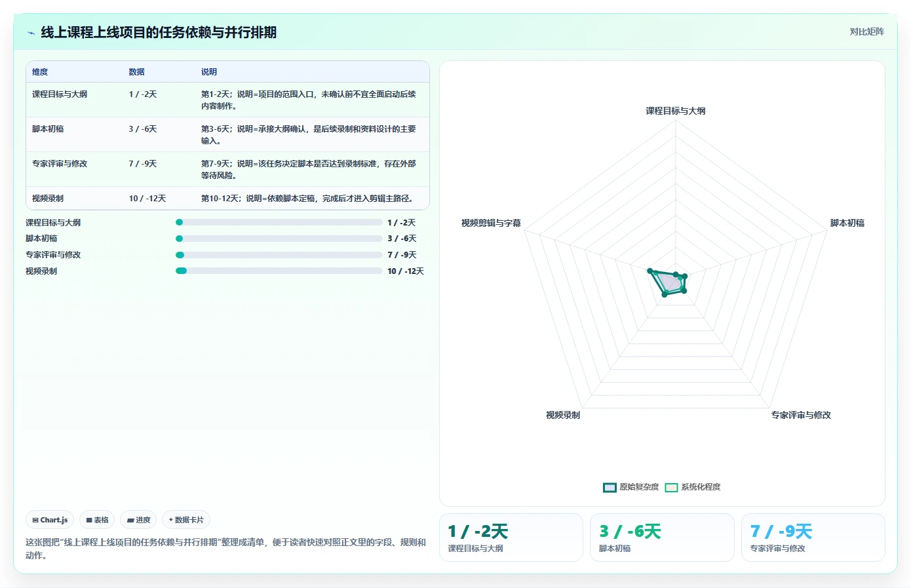This screenshot has width=911, height=588.
Task: Click the 专家评审与修改 progress bar
Action: point(279,255)
